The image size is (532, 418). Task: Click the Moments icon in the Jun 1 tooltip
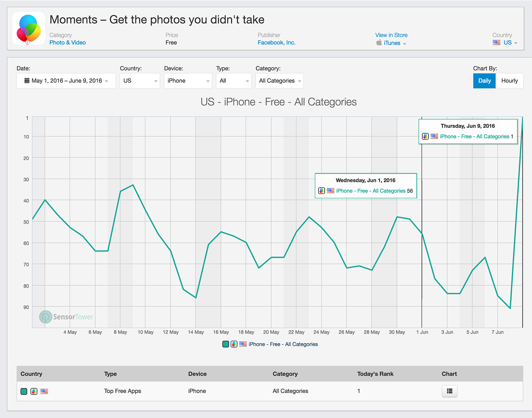[321, 191]
